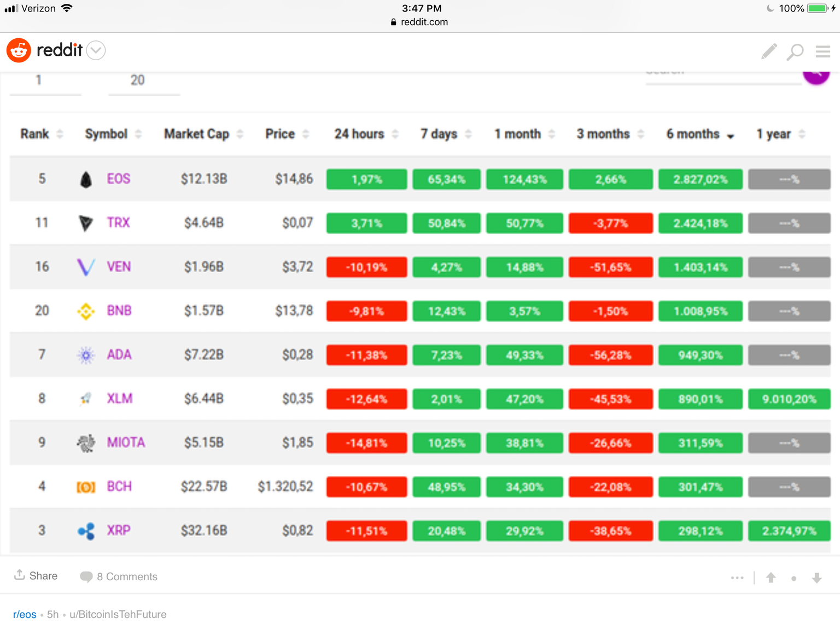Upvote the post with the up arrow
This screenshot has width=840, height=630.
(x=771, y=577)
